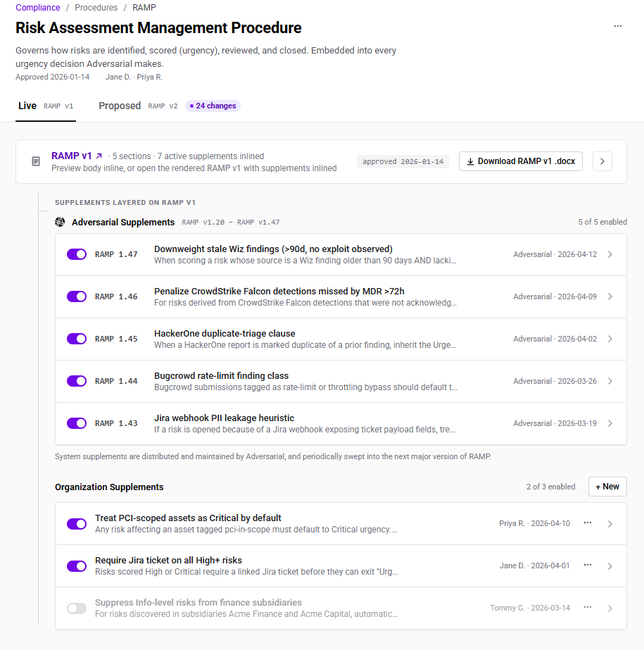
Task: Click the Organization Supplements heading
Action: [109, 487]
